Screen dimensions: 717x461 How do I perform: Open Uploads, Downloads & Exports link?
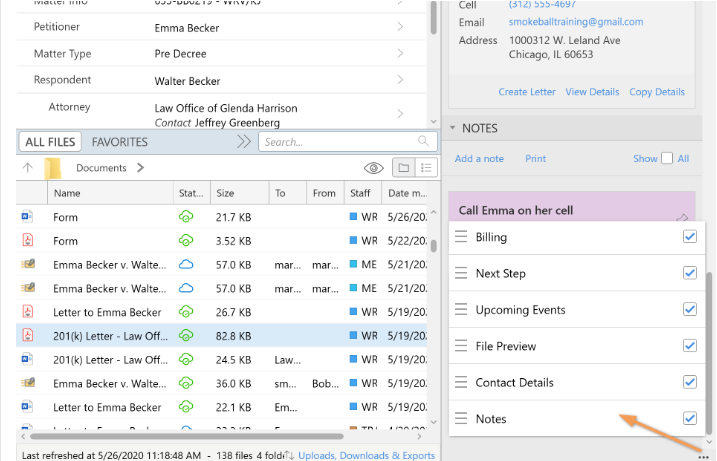pos(366,455)
